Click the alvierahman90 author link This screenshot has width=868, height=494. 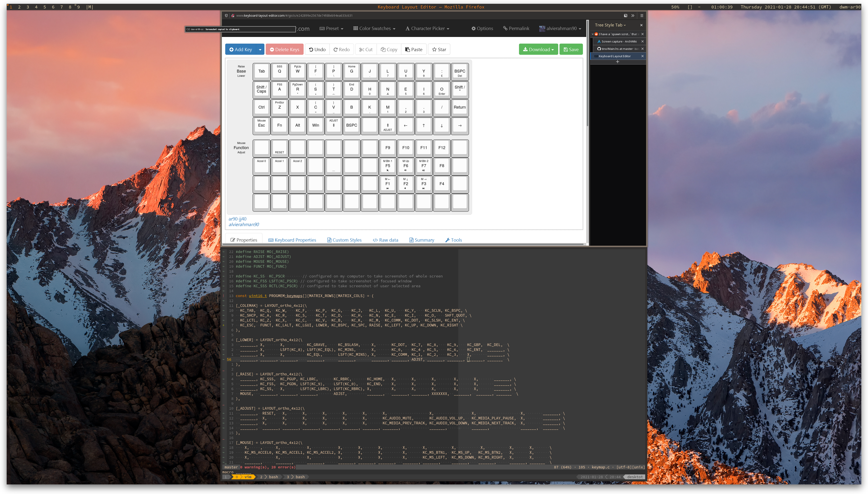(244, 225)
